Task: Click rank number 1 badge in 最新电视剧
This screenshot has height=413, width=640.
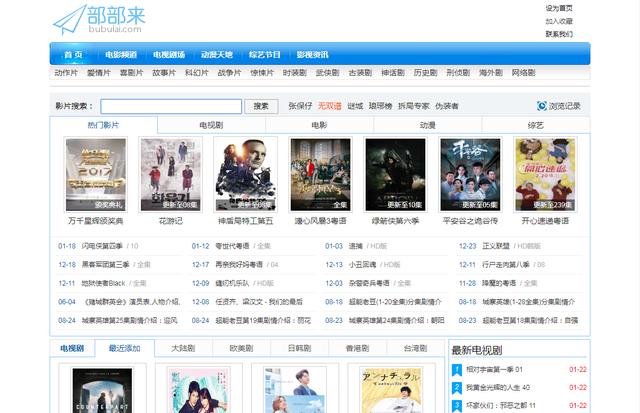Action: pos(457,369)
